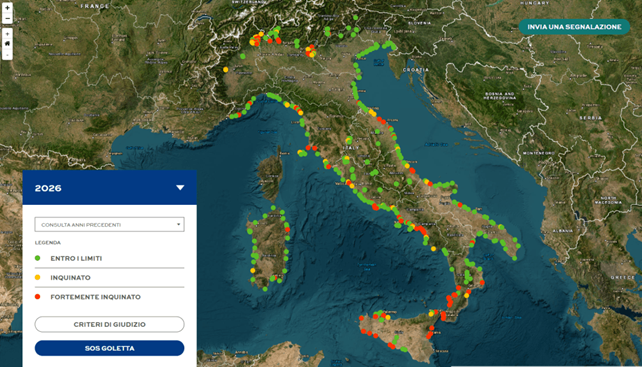642x367 pixels.
Task: Click the SOS Goletta button
Action: (x=109, y=348)
